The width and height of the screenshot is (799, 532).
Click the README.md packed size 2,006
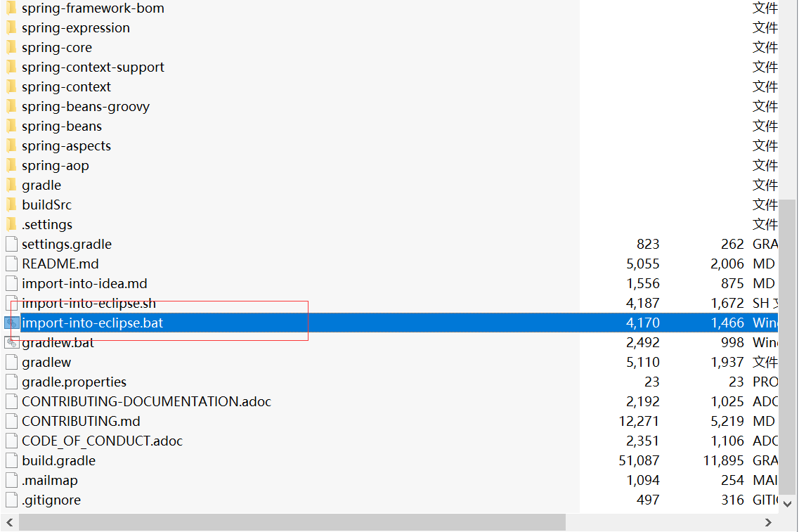pos(727,264)
